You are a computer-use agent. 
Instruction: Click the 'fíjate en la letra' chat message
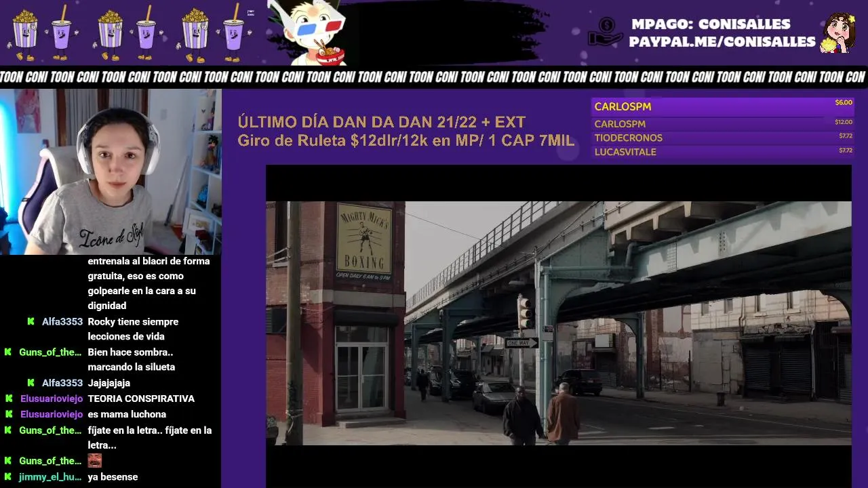click(x=149, y=437)
